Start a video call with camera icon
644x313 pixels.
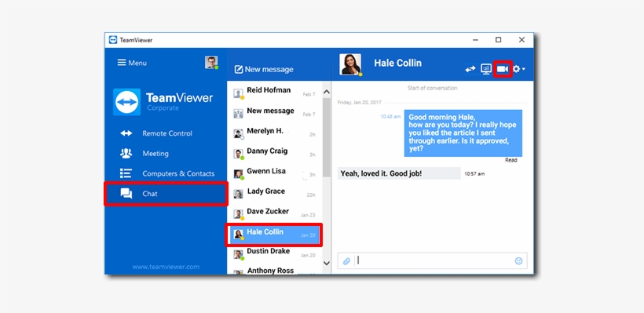coord(503,69)
